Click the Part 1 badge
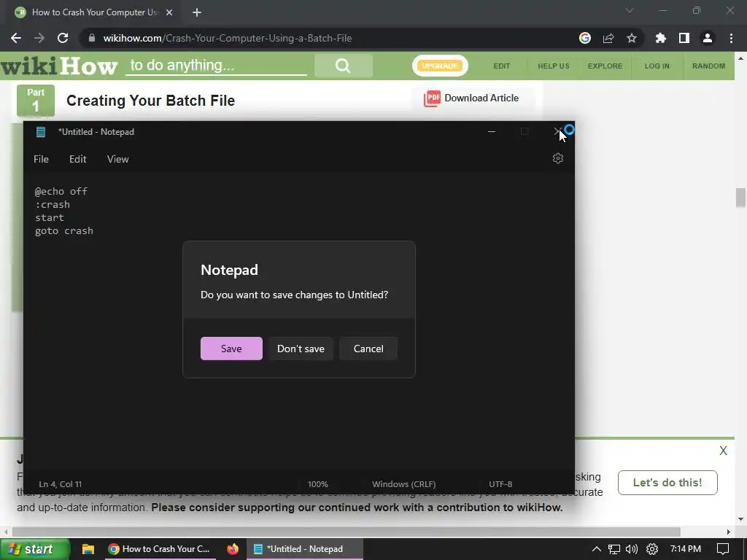The width and height of the screenshot is (747, 560). [36, 101]
